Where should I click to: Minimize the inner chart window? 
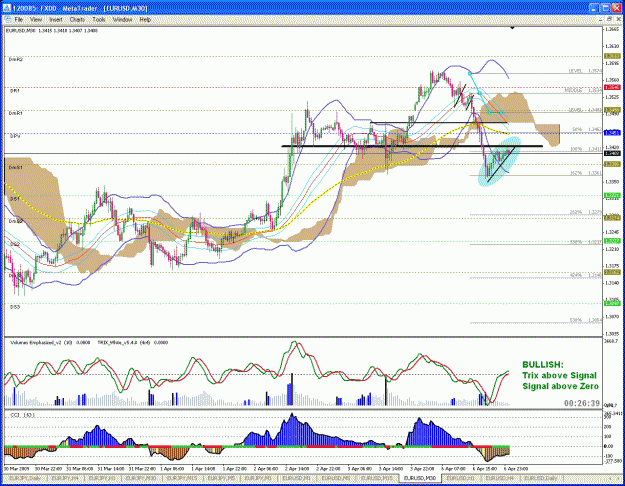[x=601, y=19]
